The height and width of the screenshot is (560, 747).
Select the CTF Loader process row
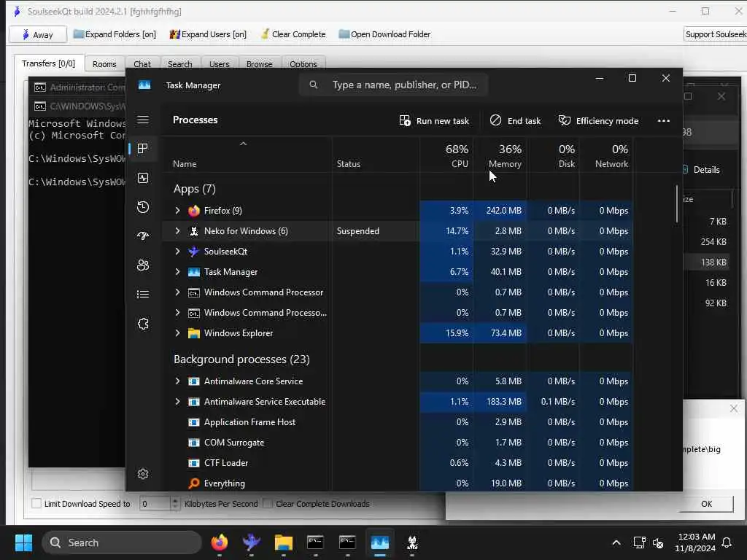click(398, 463)
